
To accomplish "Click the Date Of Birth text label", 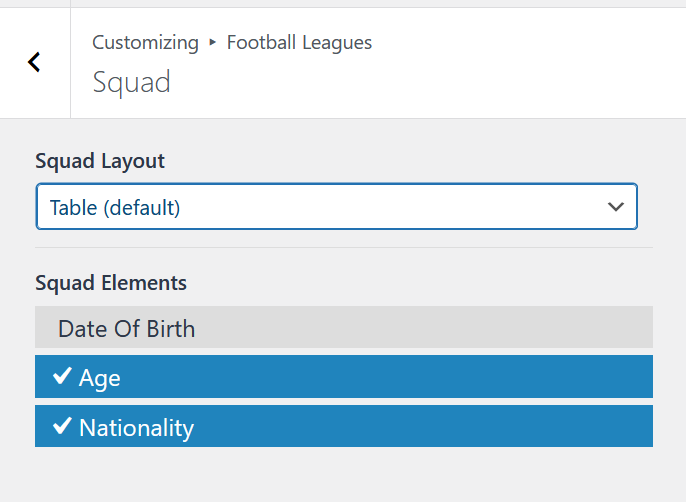I will 126,329.
